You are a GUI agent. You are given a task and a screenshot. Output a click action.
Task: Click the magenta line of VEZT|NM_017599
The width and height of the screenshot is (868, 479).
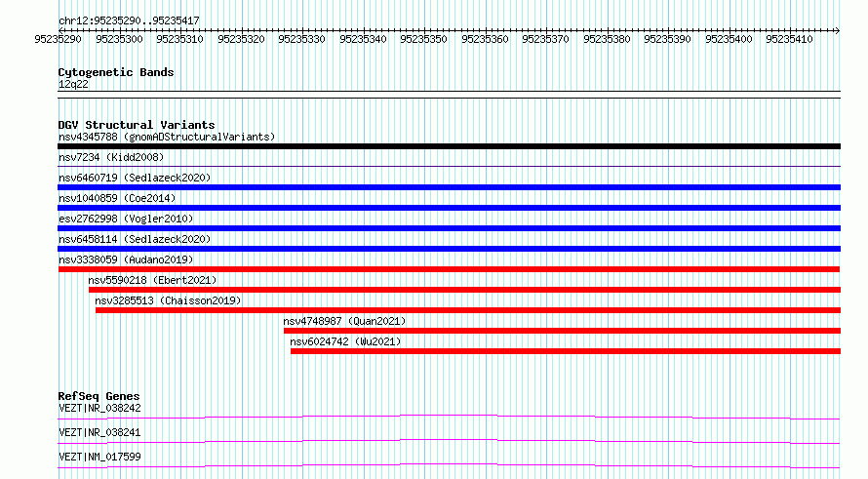[449, 465]
